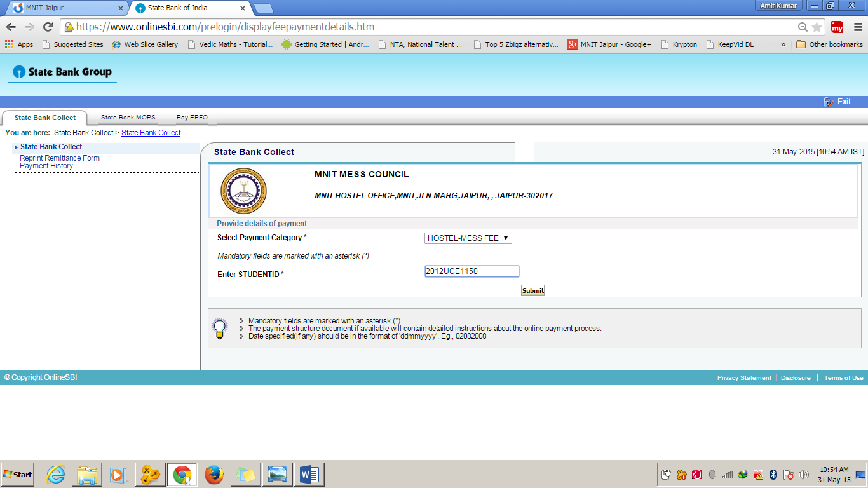Focus the STUDENTID input field

[x=472, y=271]
